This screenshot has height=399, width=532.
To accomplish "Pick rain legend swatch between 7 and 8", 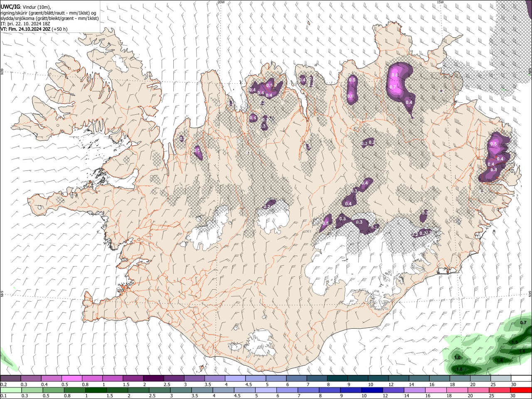I will coord(308,390).
